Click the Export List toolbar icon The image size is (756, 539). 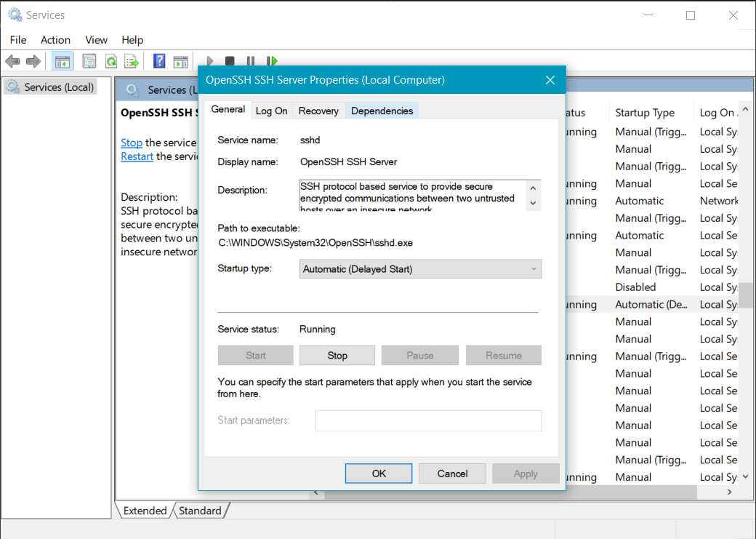pos(132,61)
